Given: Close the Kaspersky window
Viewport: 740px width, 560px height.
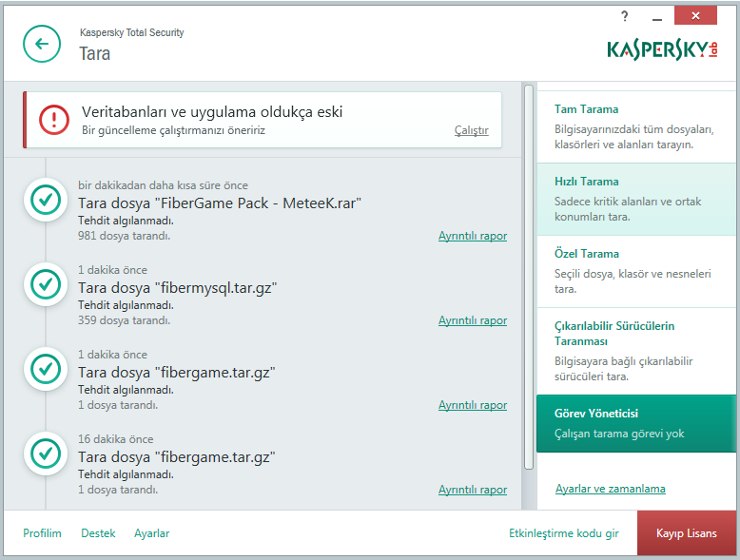Looking at the screenshot, I should pos(695,15).
